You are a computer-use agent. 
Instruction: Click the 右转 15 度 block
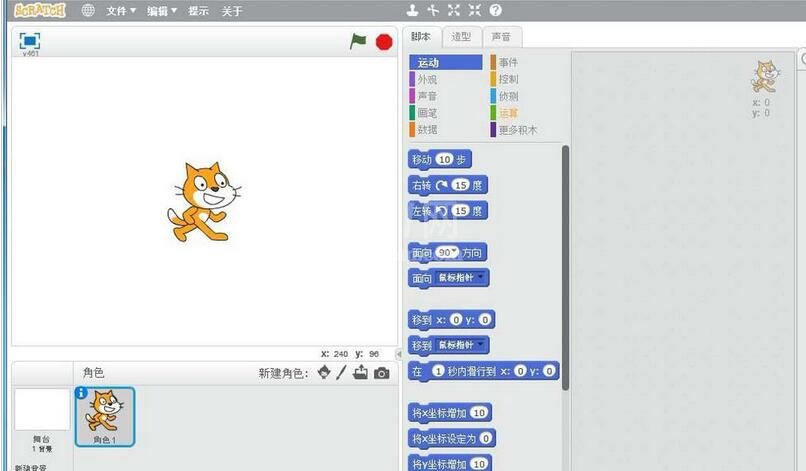click(x=448, y=185)
